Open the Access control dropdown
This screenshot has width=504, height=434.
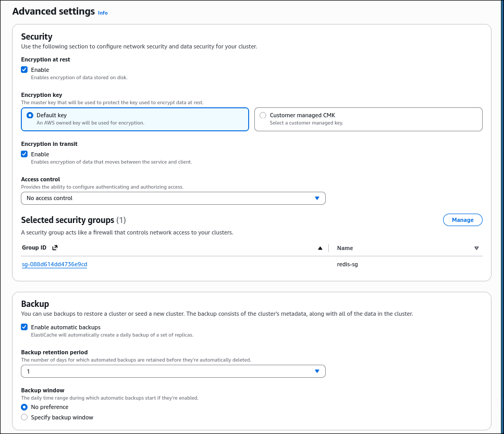click(x=173, y=198)
